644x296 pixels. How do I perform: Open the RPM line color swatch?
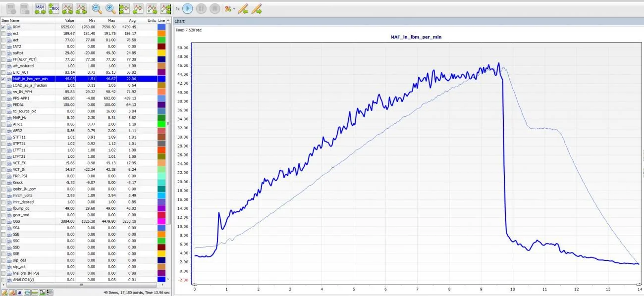[161, 27]
